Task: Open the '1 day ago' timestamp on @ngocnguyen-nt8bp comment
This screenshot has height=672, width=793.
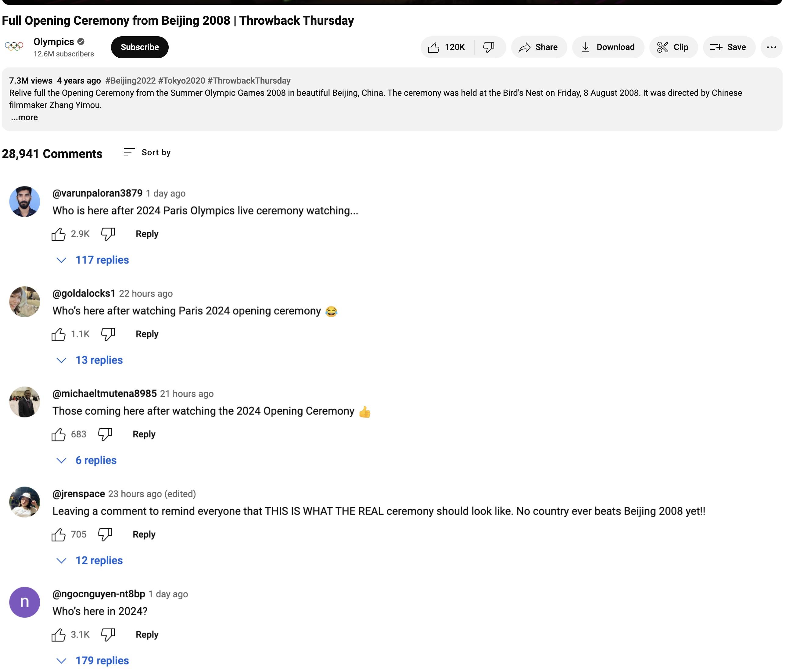Action: click(x=168, y=594)
